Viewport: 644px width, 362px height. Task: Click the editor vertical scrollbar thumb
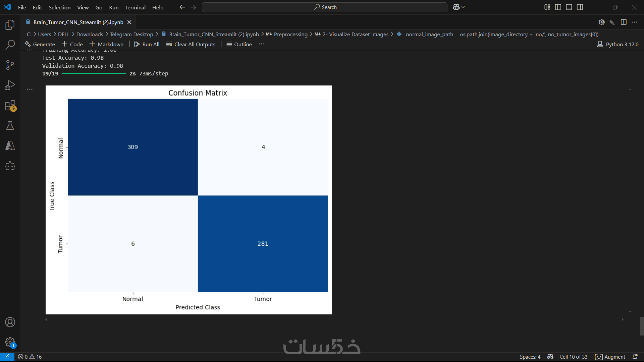click(x=642, y=326)
